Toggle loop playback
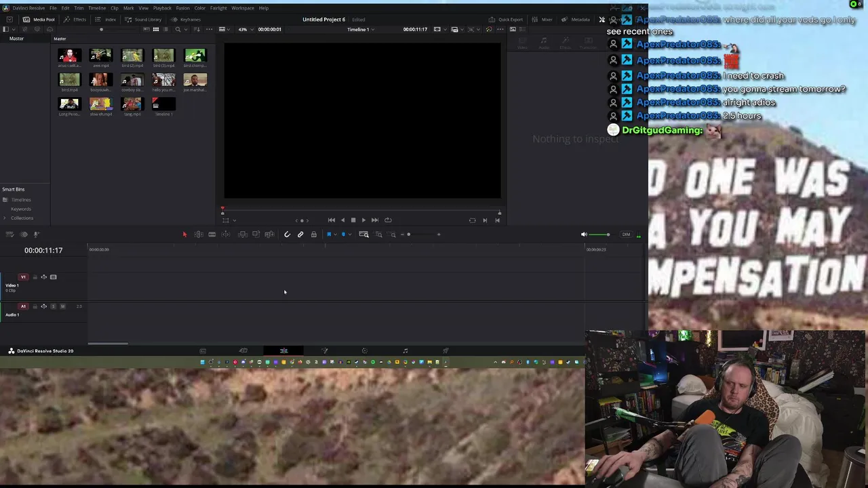The width and height of the screenshot is (868, 488). pos(388,220)
